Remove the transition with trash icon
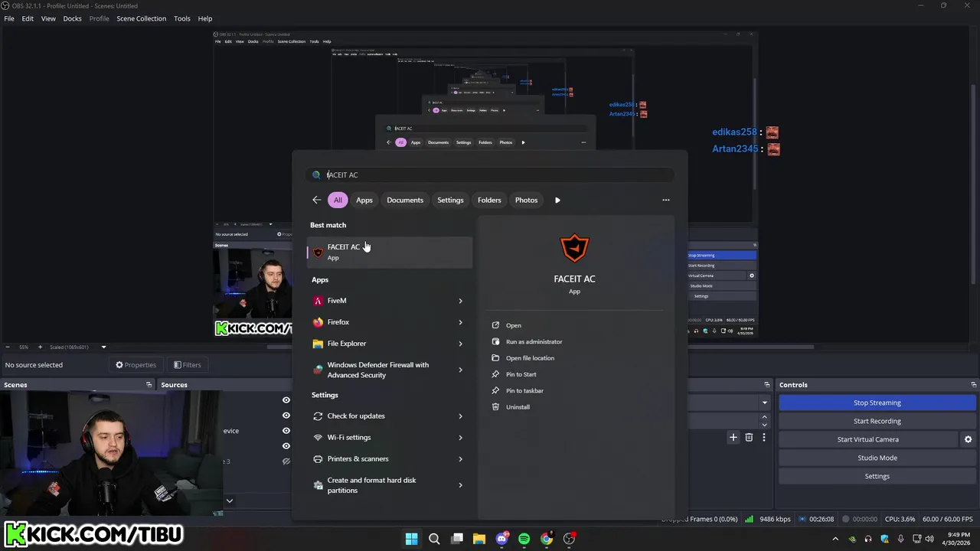Image resolution: width=980 pixels, height=551 pixels. [x=749, y=438]
